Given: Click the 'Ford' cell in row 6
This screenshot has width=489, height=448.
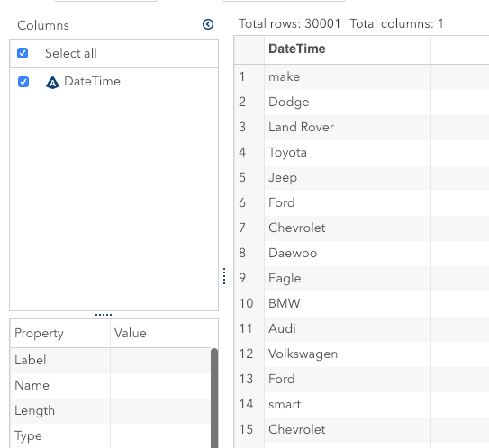Looking at the screenshot, I should pos(348,202).
